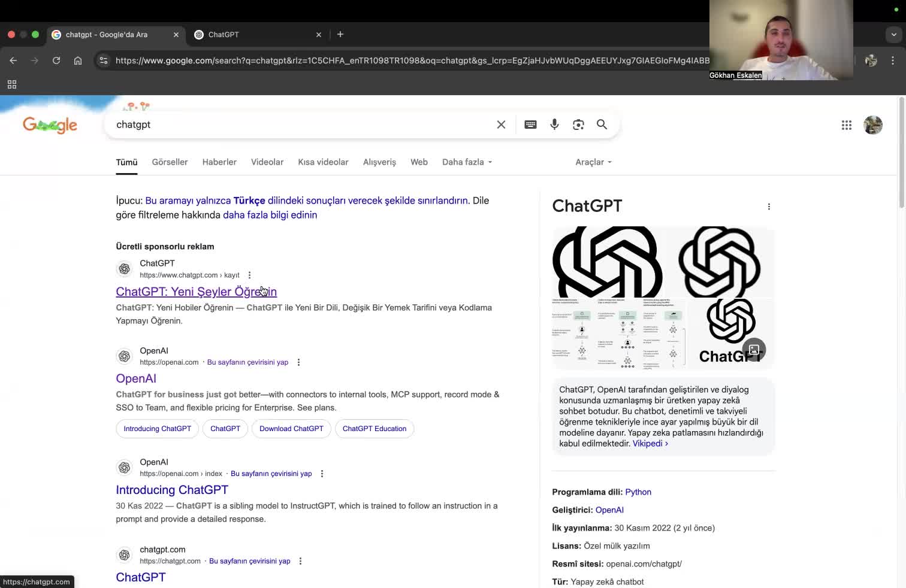906x588 pixels.
Task: Switch to the Videolar tab
Action: click(x=267, y=162)
